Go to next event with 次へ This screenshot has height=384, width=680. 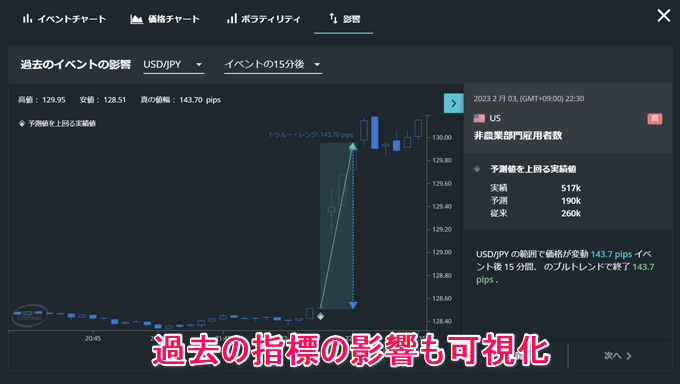pyautogui.click(x=618, y=355)
